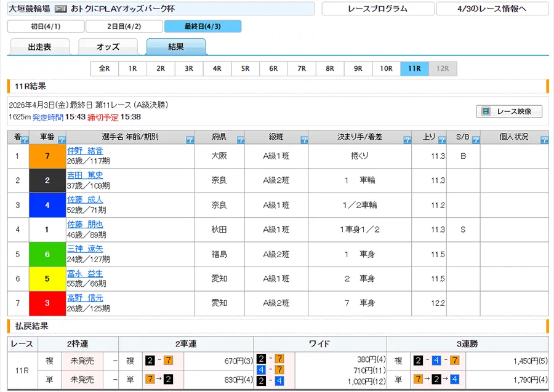Open rider profile link 高野 信元
This screenshot has height=392, width=554.
(85, 298)
